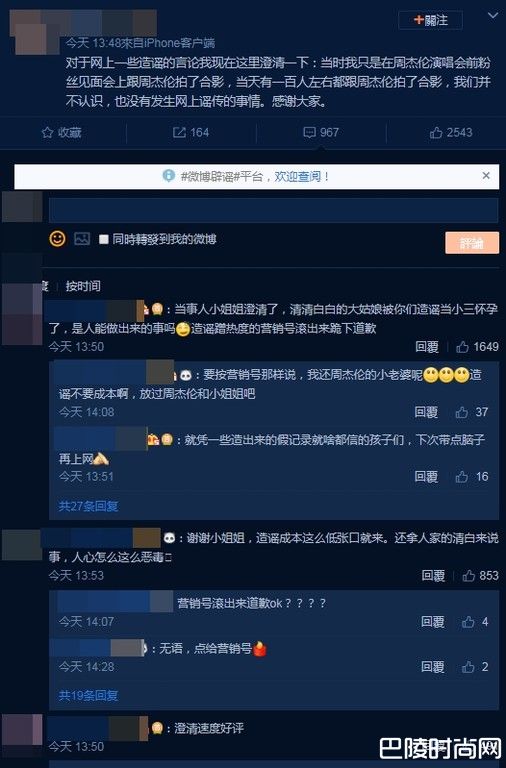Open the 欢迎查阅 link in the banner
Image resolution: width=506 pixels, height=768 pixels.
(297, 176)
